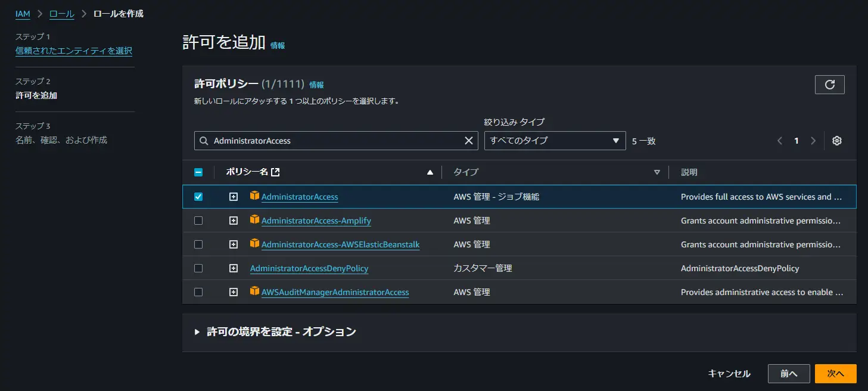Viewport: 868px width, 391px height.
Task: Expand the AdministratorAccess-Amplify policy row
Action: tap(234, 221)
